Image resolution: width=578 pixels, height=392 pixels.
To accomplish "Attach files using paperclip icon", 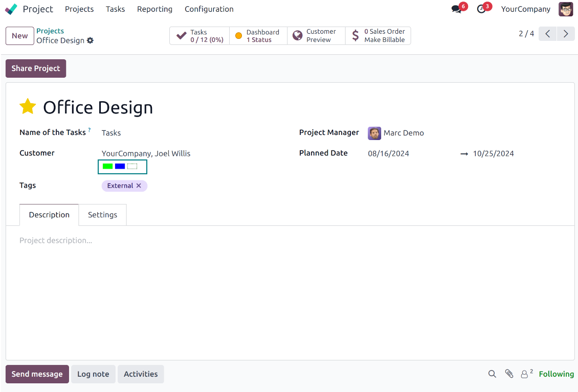I will (x=509, y=374).
